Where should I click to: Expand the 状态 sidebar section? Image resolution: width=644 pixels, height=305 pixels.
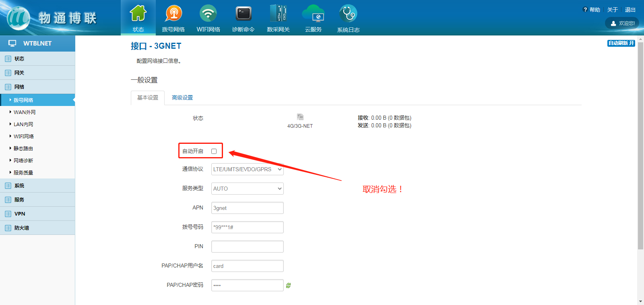[37, 59]
